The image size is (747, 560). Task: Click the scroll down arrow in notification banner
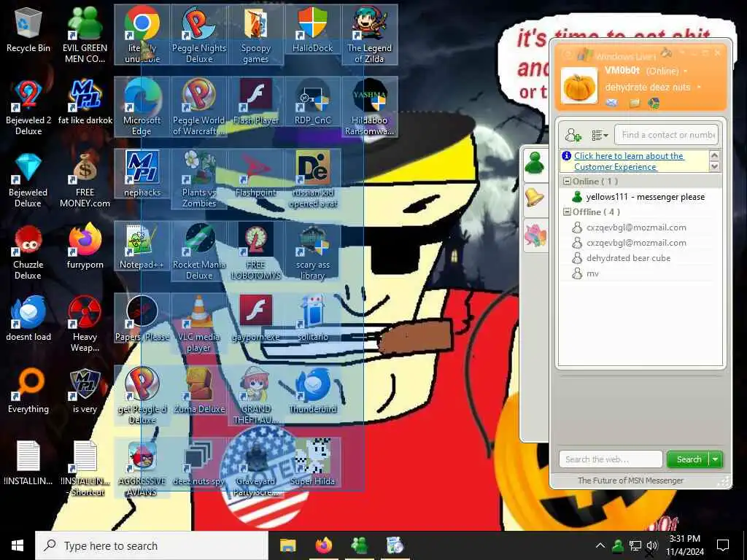click(x=714, y=167)
